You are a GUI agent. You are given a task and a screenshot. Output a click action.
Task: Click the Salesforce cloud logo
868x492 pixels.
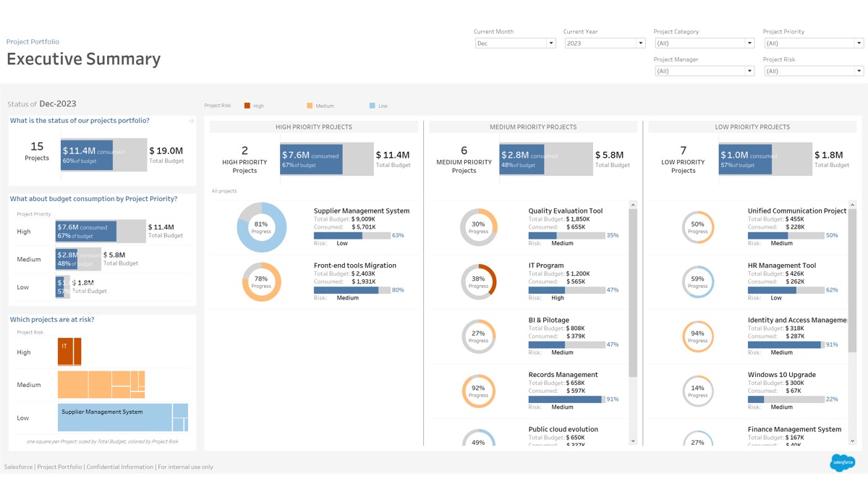tap(842, 462)
